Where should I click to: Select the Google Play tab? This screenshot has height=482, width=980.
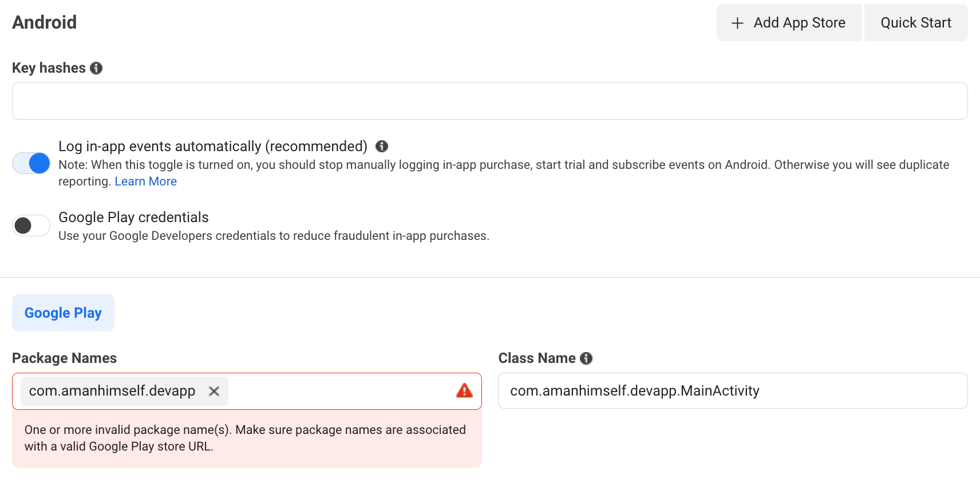tap(63, 313)
